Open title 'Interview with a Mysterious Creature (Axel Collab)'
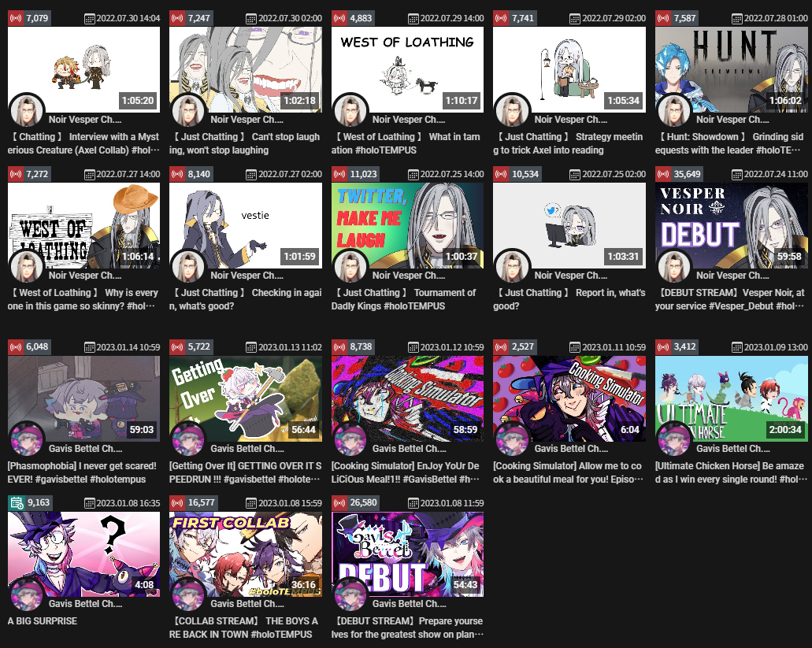Image resolution: width=812 pixels, height=648 pixels. 83,143
